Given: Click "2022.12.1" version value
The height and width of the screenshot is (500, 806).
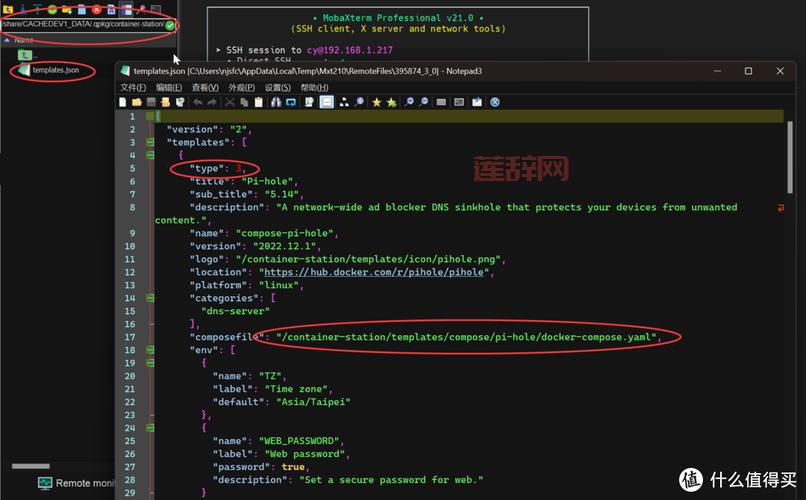Looking at the screenshot, I should pyautogui.click(x=284, y=246).
